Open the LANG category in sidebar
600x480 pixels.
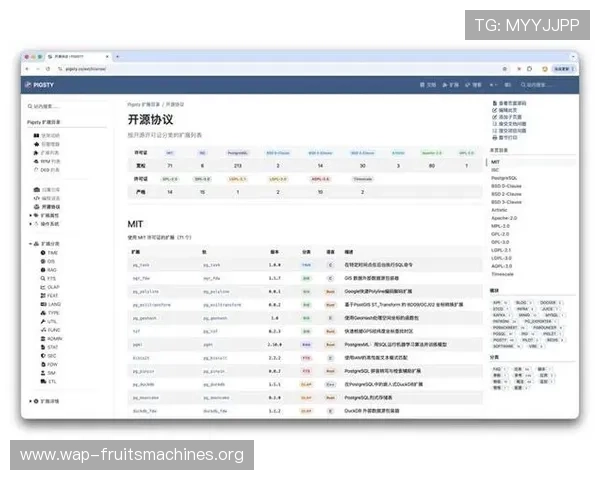pos(51,304)
